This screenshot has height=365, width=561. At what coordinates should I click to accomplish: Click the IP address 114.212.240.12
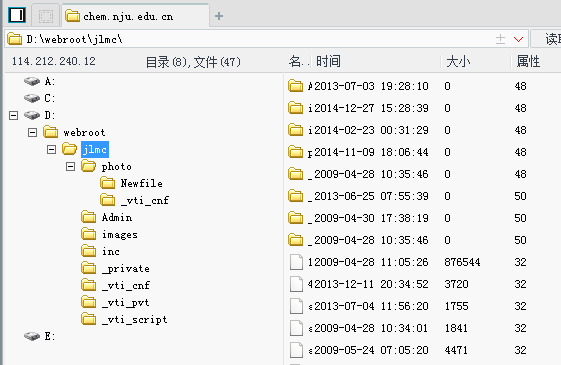[x=54, y=61]
